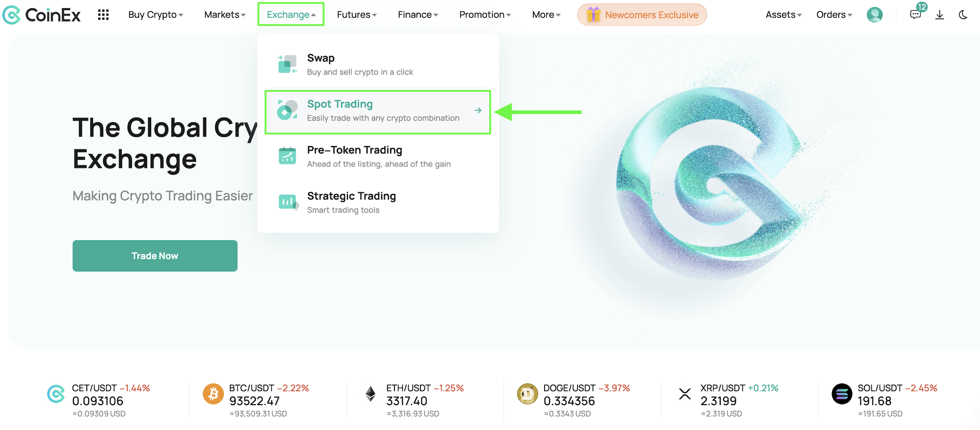Open the messages chat icon
The width and height of the screenshot is (980, 430).
(x=915, y=15)
